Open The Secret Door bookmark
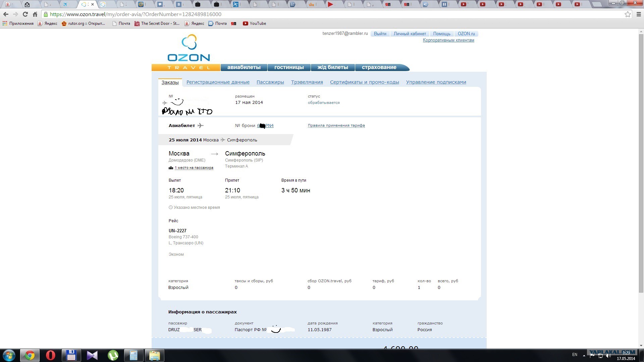Screen dimensions: 644x362 [157, 23]
